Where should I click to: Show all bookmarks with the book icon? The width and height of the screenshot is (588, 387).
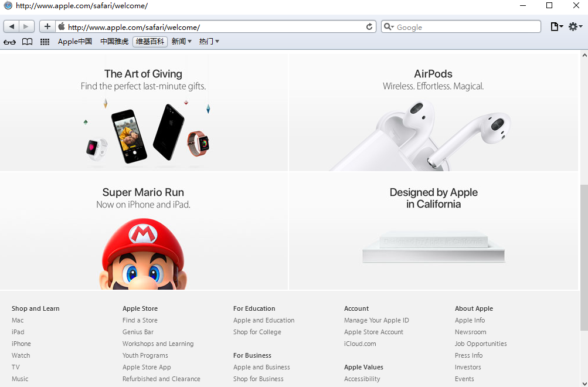pyautogui.click(x=28, y=42)
